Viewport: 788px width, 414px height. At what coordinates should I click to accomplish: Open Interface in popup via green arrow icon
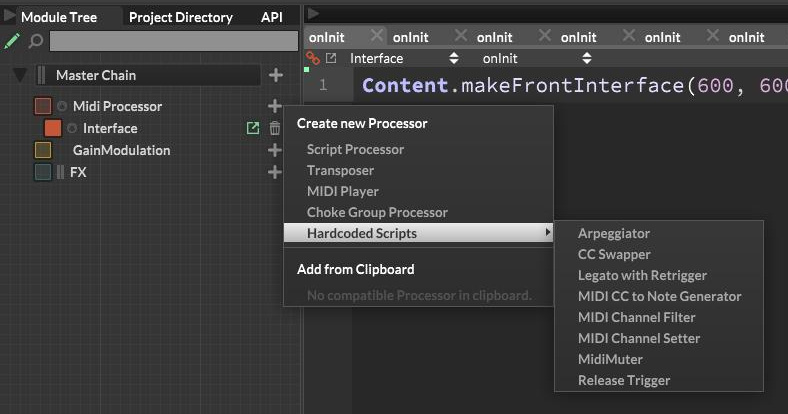pyautogui.click(x=253, y=128)
